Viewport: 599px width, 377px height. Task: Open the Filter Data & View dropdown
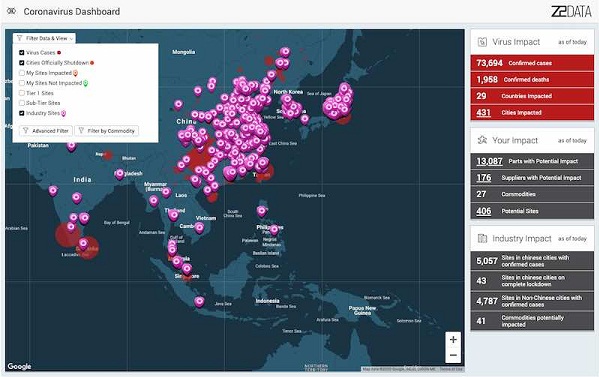click(44, 38)
